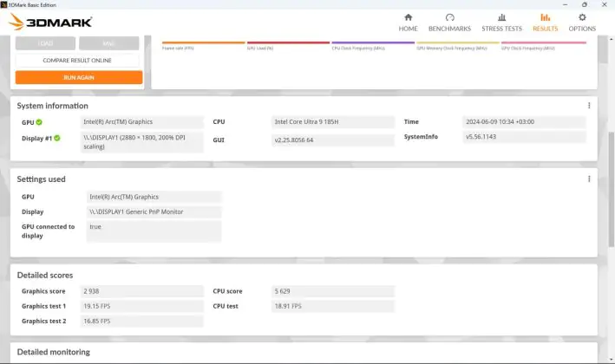Screen dimensions: 615x364
Task: Click CPU test value 18.91 FPS
Action: pos(332,306)
